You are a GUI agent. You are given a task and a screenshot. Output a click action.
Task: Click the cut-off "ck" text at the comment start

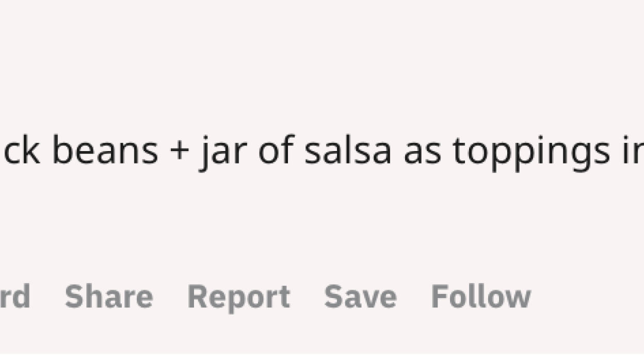(x=21, y=151)
